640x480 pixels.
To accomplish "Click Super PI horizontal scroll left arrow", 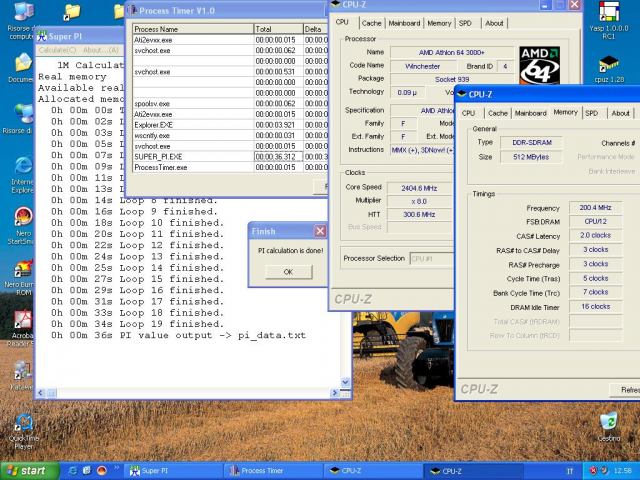I will tap(40, 393).
